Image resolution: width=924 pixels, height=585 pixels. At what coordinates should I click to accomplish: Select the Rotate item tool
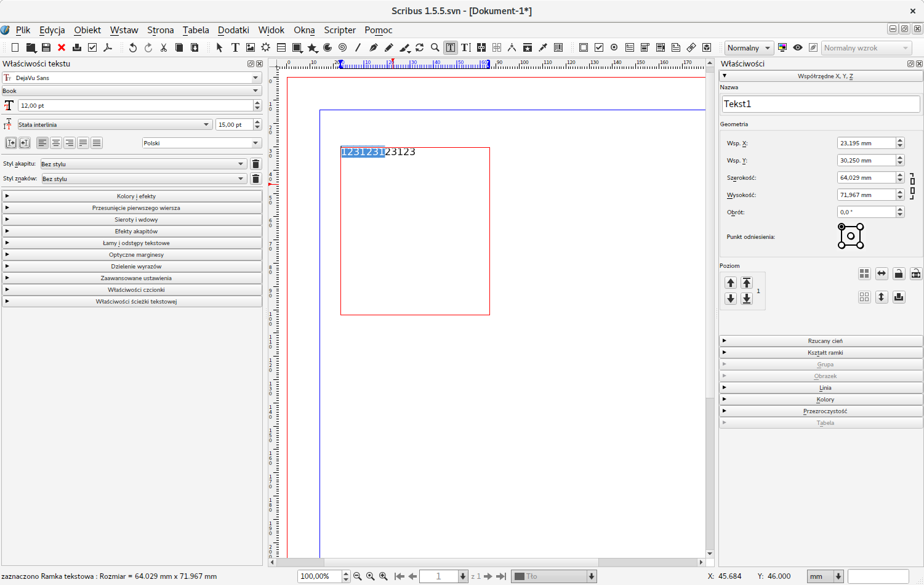(x=420, y=47)
